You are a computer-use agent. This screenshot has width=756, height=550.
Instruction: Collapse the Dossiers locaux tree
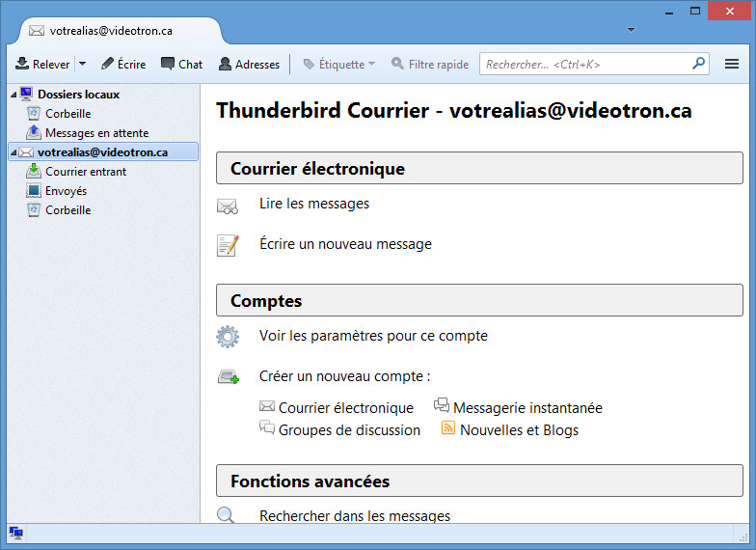13,95
